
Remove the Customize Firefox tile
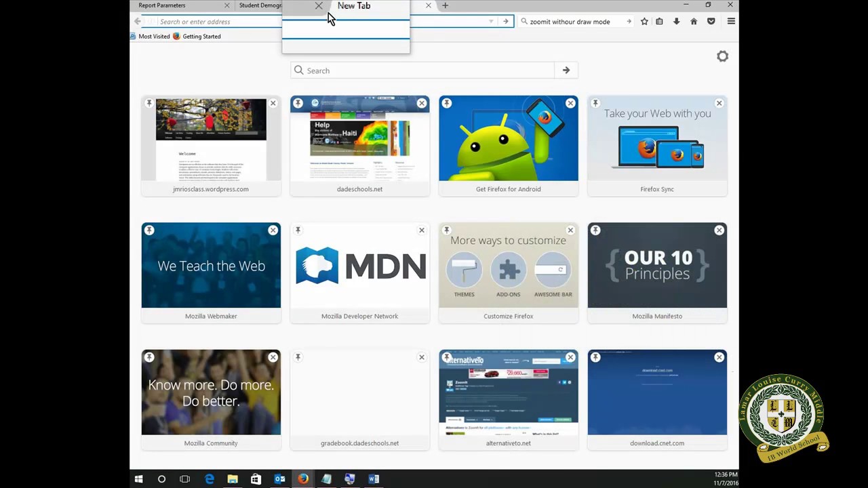tap(570, 230)
